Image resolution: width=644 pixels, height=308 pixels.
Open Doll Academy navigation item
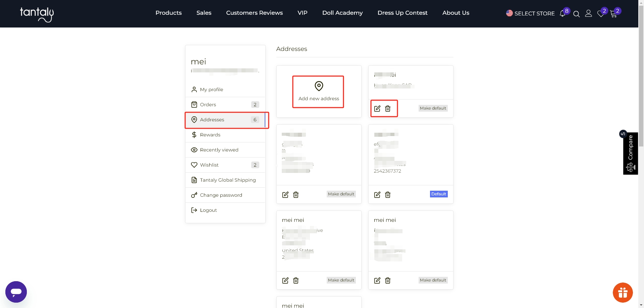[x=342, y=13]
